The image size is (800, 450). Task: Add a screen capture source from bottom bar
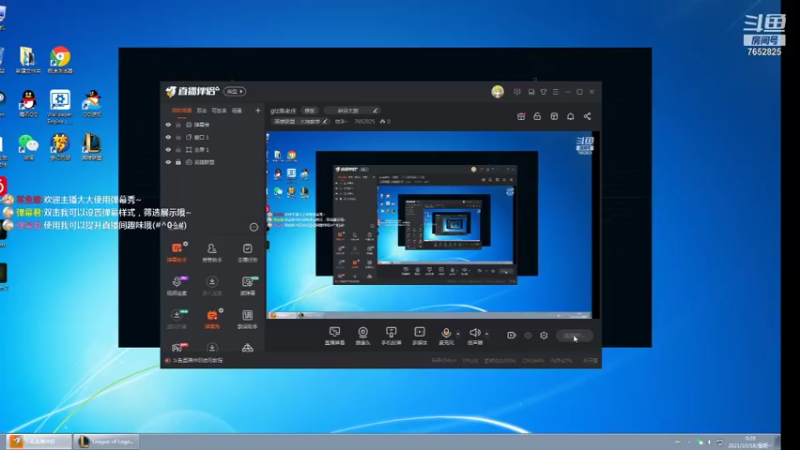[335, 335]
